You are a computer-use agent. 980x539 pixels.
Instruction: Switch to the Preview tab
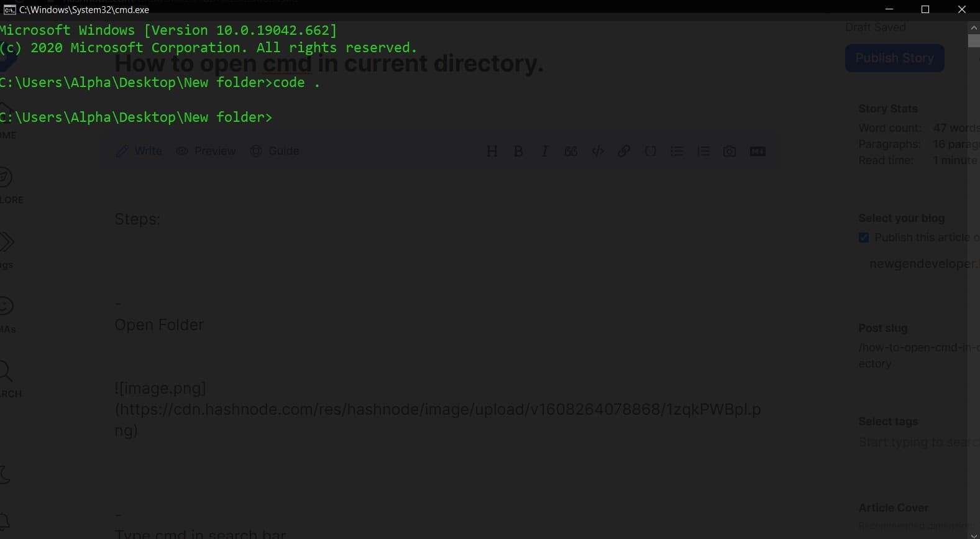tap(206, 151)
